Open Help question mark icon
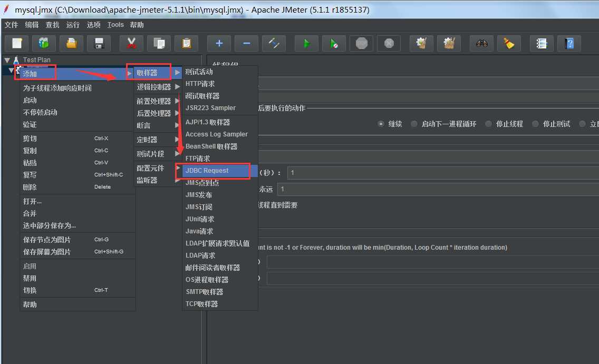Screen dimensions: 599x364 (x=569, y=43)
